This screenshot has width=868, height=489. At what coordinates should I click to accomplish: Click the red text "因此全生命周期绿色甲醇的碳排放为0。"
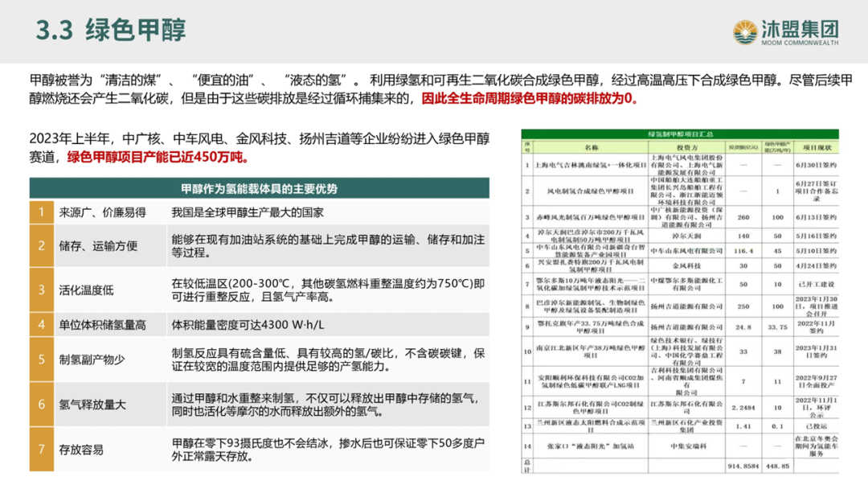click(530, 99)
